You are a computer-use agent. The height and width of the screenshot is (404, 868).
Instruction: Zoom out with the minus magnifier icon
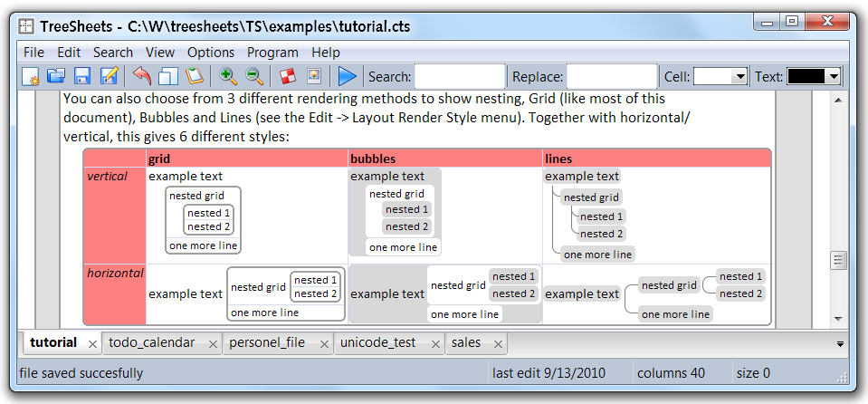(254, 77)
